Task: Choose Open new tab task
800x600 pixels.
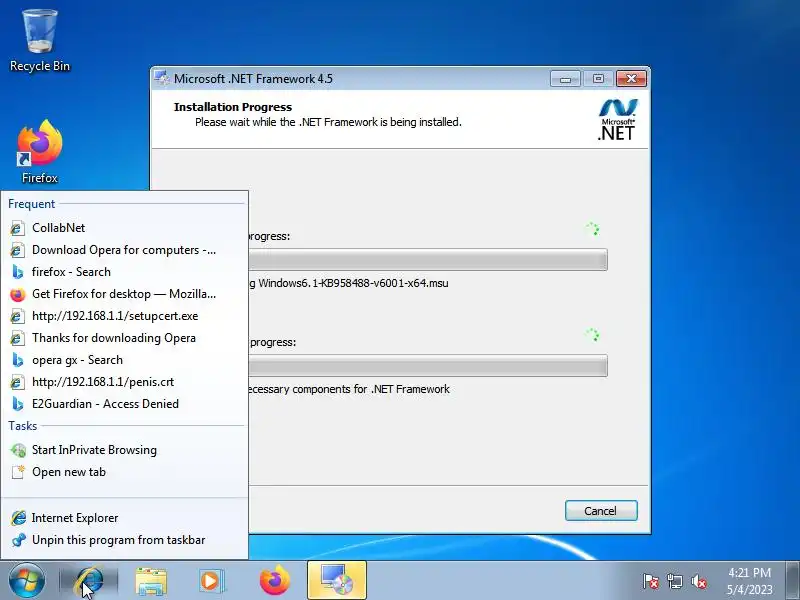Action: click(x=125, y=471)
